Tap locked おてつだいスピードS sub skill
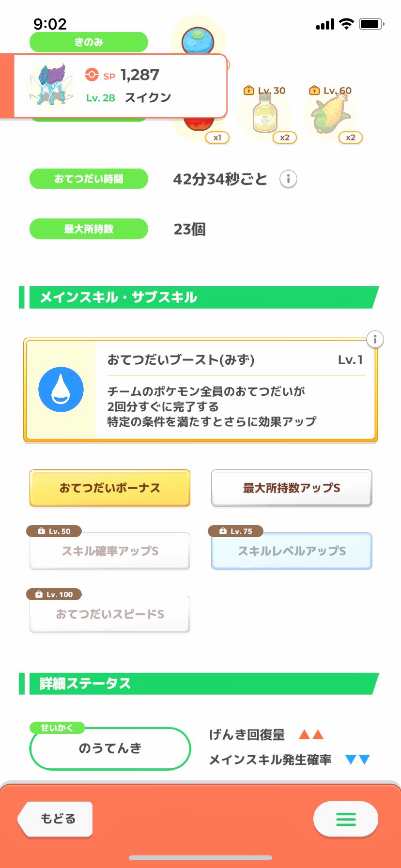Image resolution: width=401 pixels, height=868 pixels. pyautogui.click(x=110, y=614)
